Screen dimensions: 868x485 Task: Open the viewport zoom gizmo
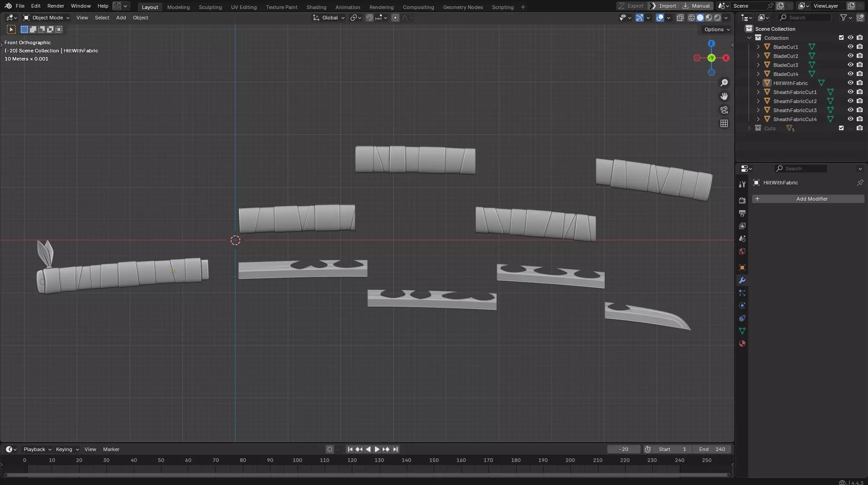(724, 83)
